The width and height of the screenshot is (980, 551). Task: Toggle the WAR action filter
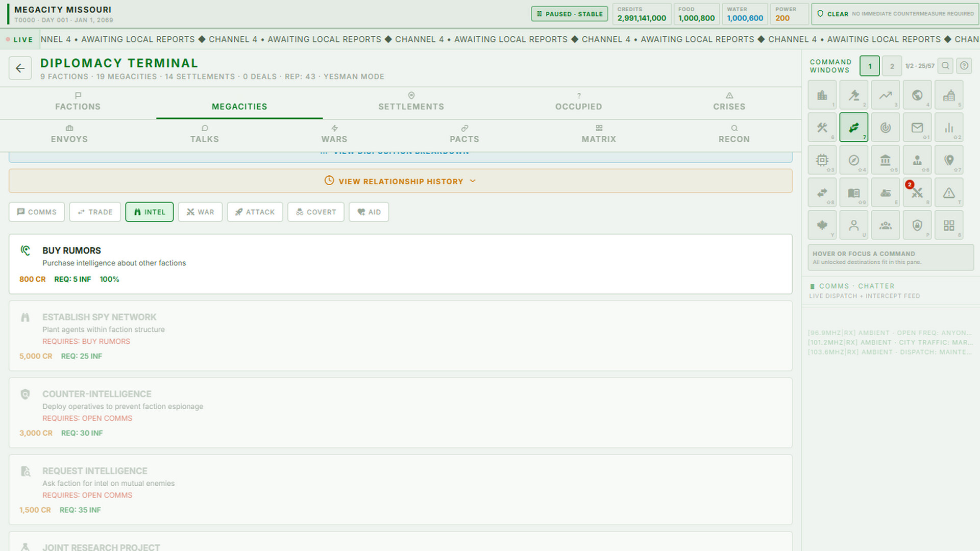click(200, 212)
